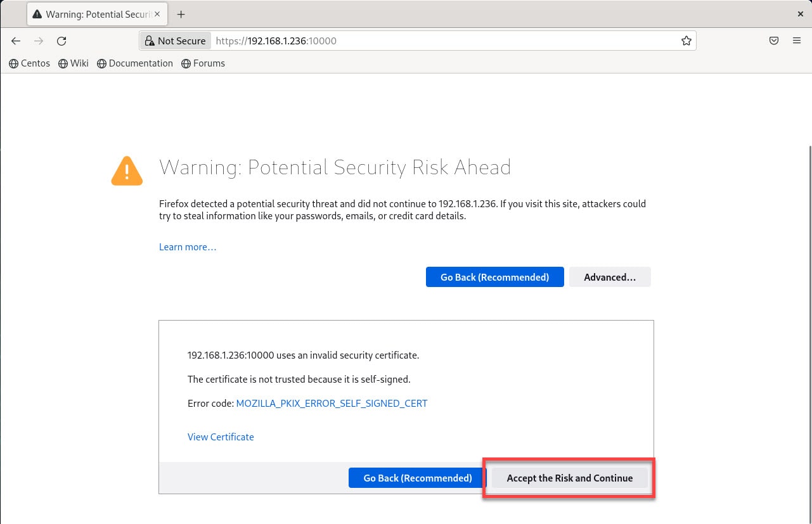
Task: Open the Pocket save icon
Action: 774,41
